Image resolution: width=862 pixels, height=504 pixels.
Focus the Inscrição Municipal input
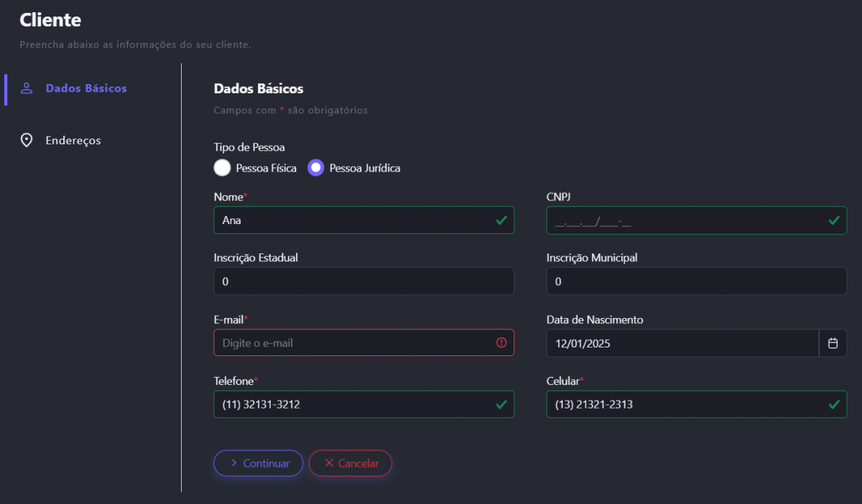[x=696, y=281]
